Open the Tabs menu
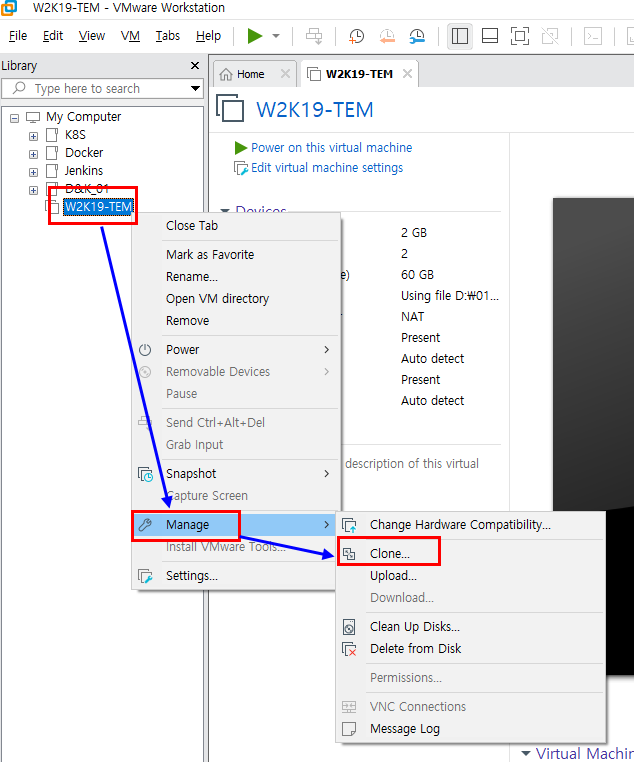Screen dimensions: 634x762 [x=168, y=36]
